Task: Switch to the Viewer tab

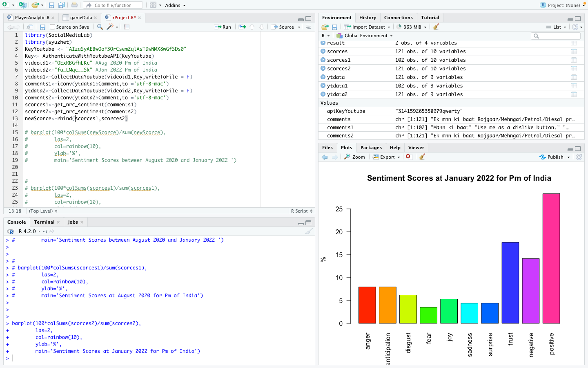Action: tap(416, 148)
